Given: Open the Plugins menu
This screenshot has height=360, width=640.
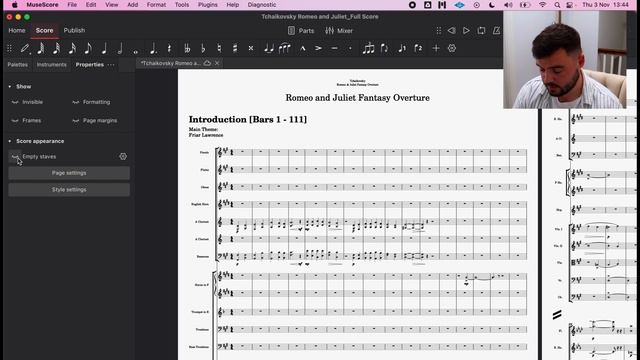Looking at the screenshot, I should [208, 5].
